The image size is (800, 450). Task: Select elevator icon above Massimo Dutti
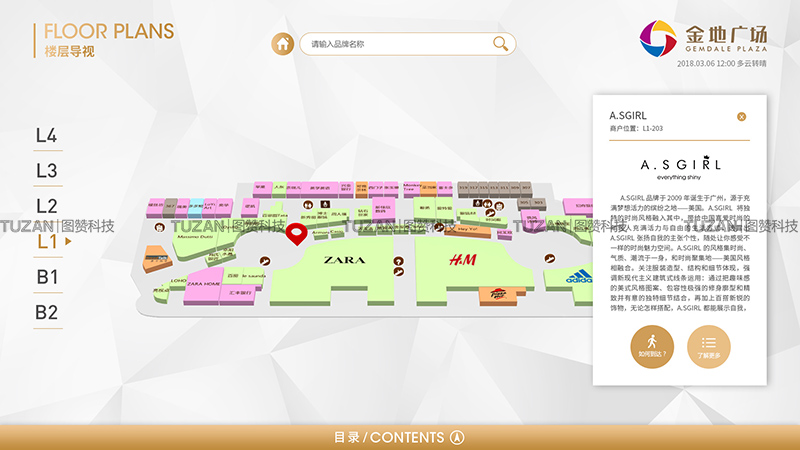coord(159,228)
